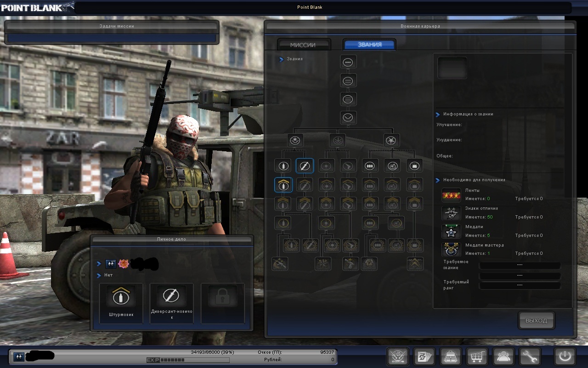
Task: Select the crosshair icon with double chevrons
Action: (x=327, y=203)
